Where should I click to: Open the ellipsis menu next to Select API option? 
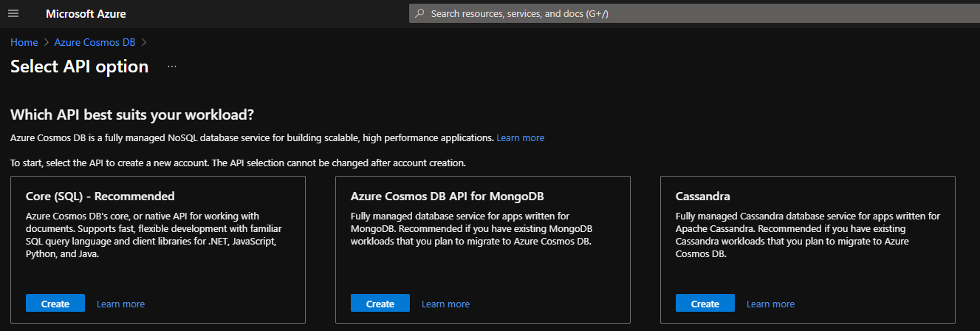172,66
